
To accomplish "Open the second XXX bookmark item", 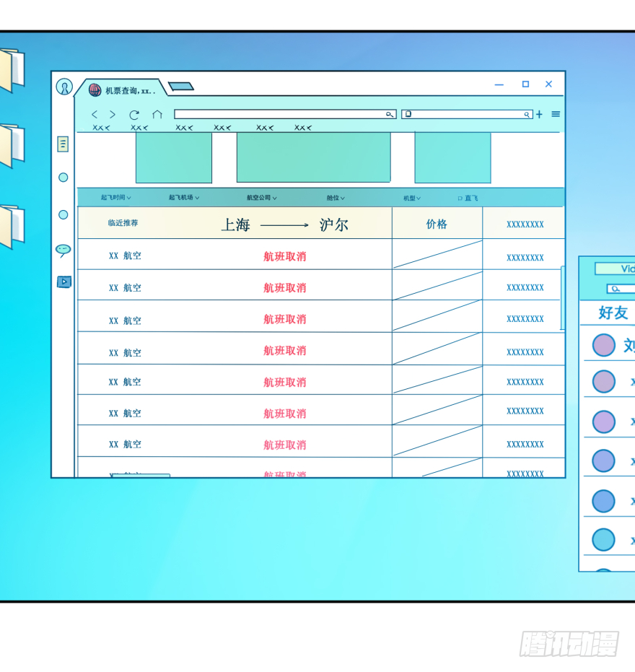I will (139, 128).
